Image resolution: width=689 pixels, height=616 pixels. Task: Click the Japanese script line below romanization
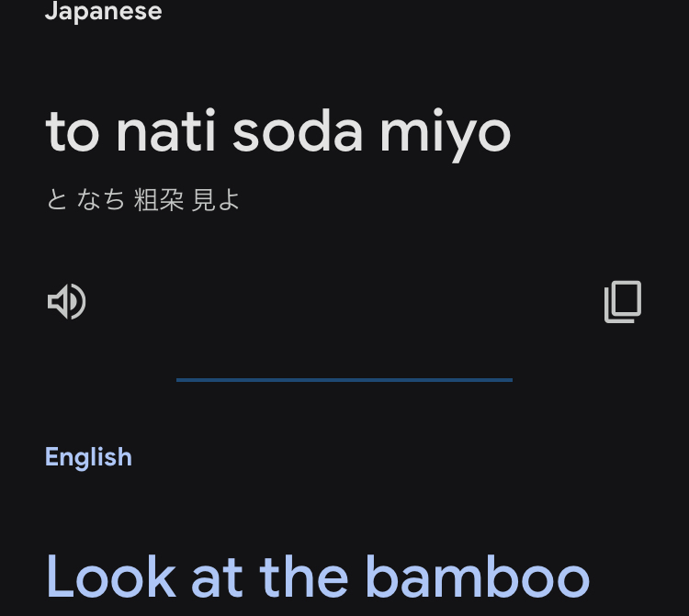tap(142, 200)
